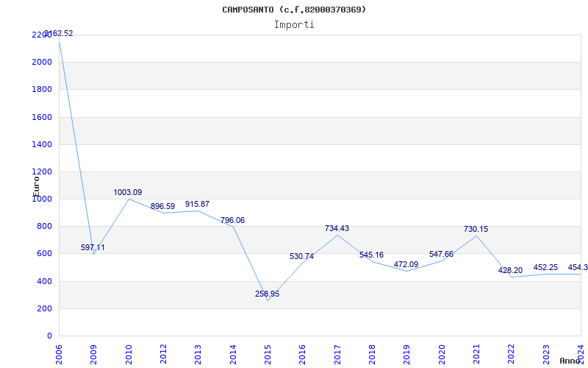The height and width of the screenshot is (368, 588).
Task: Select the 1003.09 data label
Action: pyautogui.click(x=128, y=192)
